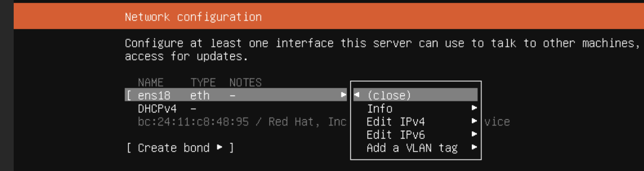Viewport: 644px width, 171px height.
Task: Activate the Create bond button
Action: point(180,148)
